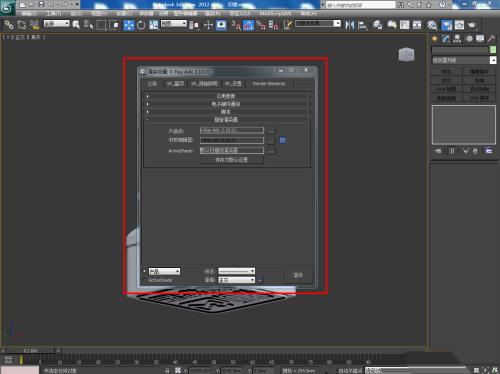Open the Rendered Frame Window
This screenshot has height=374, width=500.
click(x=459, y=25)
